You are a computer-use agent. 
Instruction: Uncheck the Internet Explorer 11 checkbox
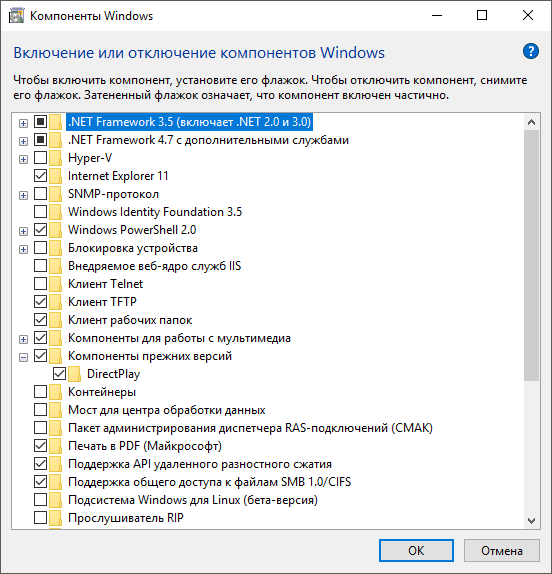pyautogui.click(x=40, y=176)
